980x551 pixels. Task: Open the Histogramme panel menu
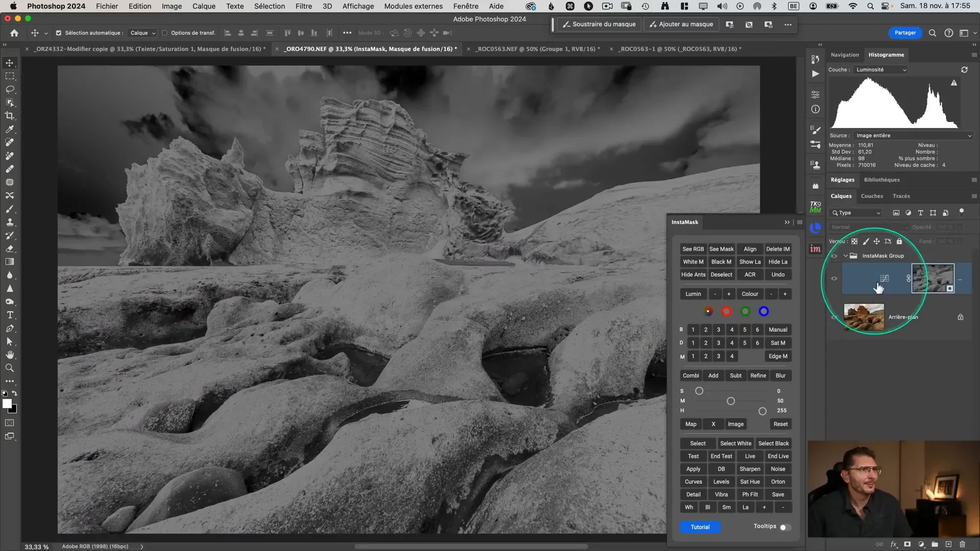974,55
